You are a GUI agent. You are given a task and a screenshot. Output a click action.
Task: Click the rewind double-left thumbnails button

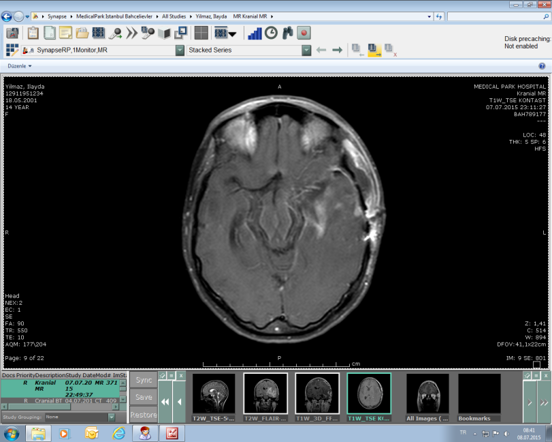[x=165, y=402]
